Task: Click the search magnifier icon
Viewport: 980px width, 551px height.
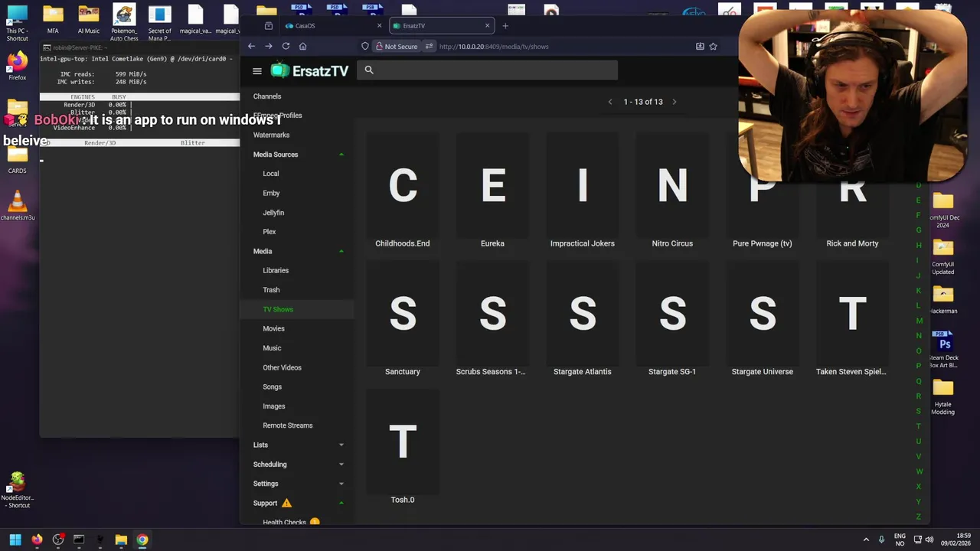Action: [x=369, y=70]
